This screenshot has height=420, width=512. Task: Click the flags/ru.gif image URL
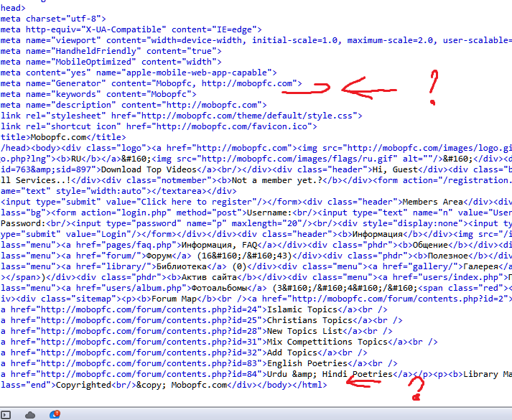pyautogui.click(x=297, y=159)
